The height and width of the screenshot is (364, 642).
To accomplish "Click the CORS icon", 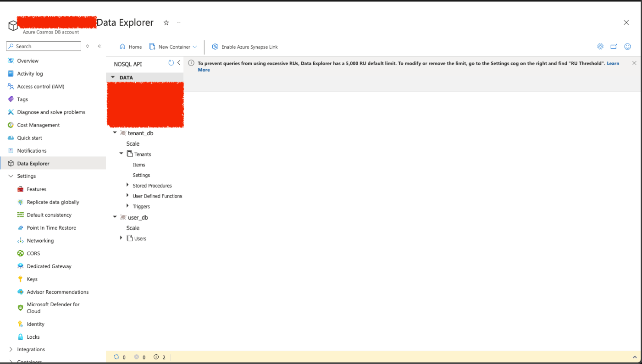I will (20, 253).
